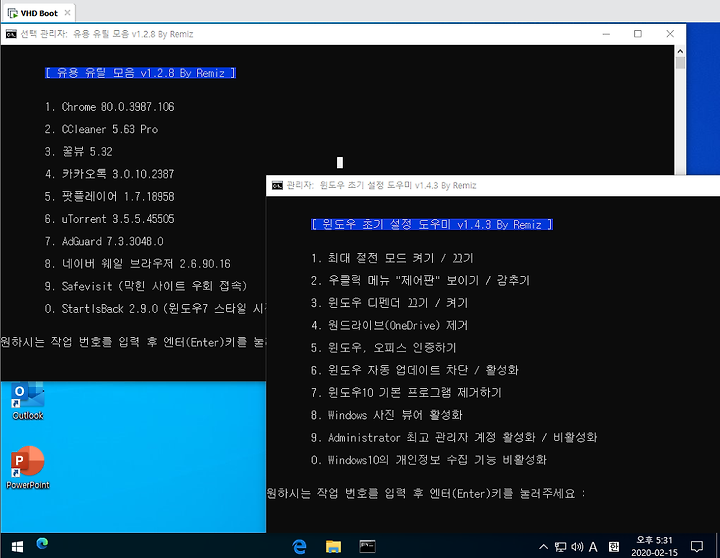Click the Safevisit entry

[146, 286]
